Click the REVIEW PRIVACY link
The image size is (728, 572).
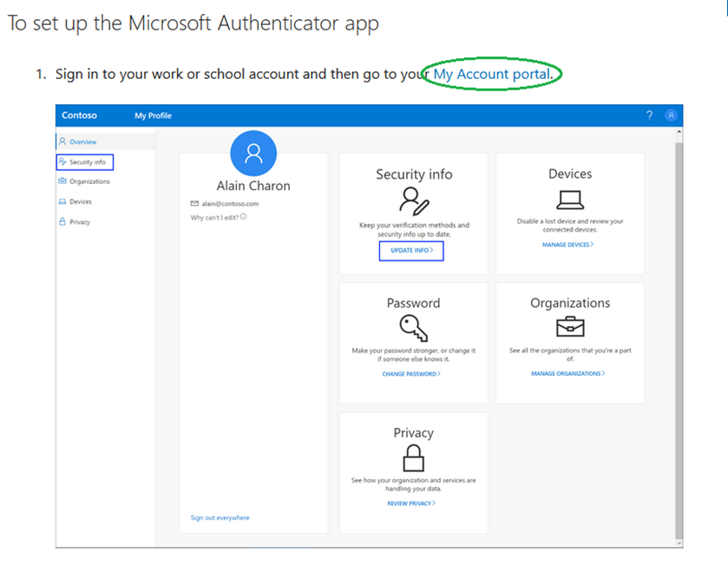411,503
